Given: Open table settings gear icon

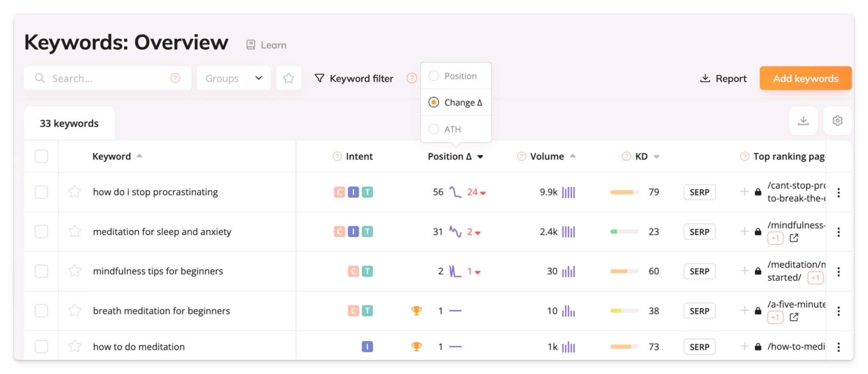Looking at the screenshot, I should pyautogui.click(x=837, y=121).
